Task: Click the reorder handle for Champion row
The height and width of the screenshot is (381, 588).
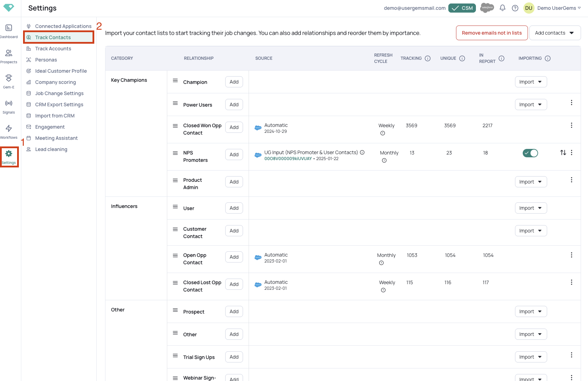Action: click(175, 80)
